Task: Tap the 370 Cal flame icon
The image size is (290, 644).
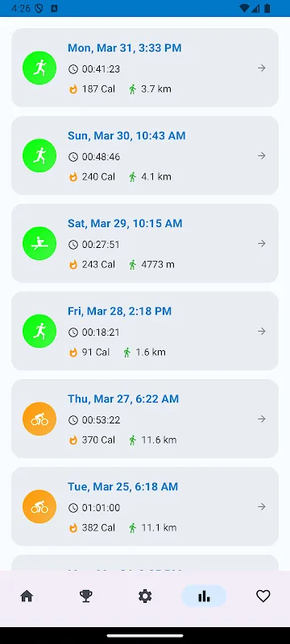Action: click(73, 440)
